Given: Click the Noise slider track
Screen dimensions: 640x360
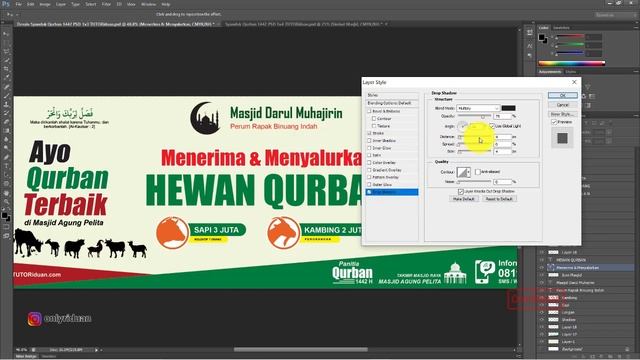Looking at the screenshot, I should [473, 182].
